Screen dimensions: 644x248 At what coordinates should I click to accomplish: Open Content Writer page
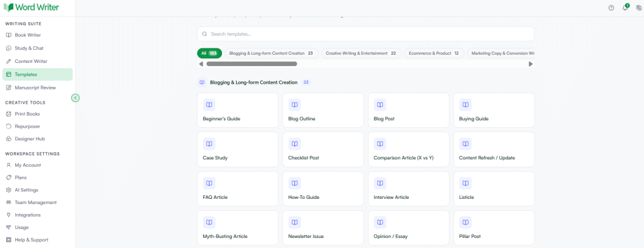pos(37,61)
